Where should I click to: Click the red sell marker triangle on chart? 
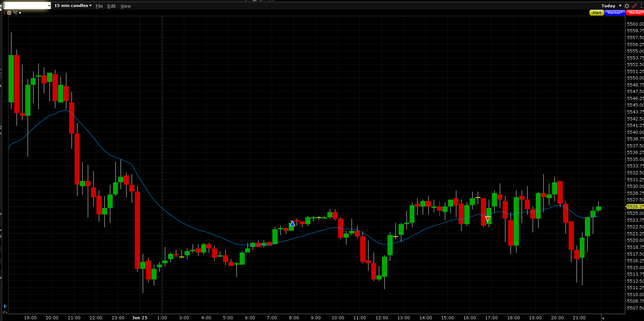(x=487, y=219)
